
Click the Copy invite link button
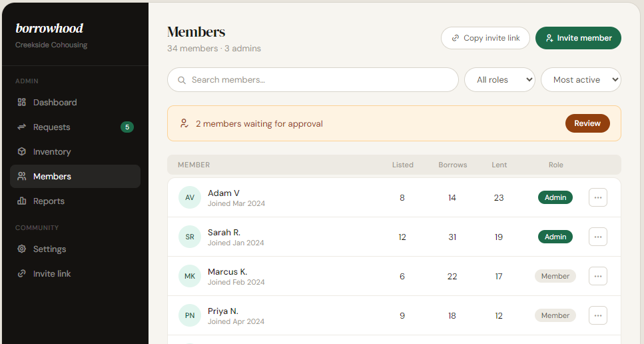click(485, 38)
